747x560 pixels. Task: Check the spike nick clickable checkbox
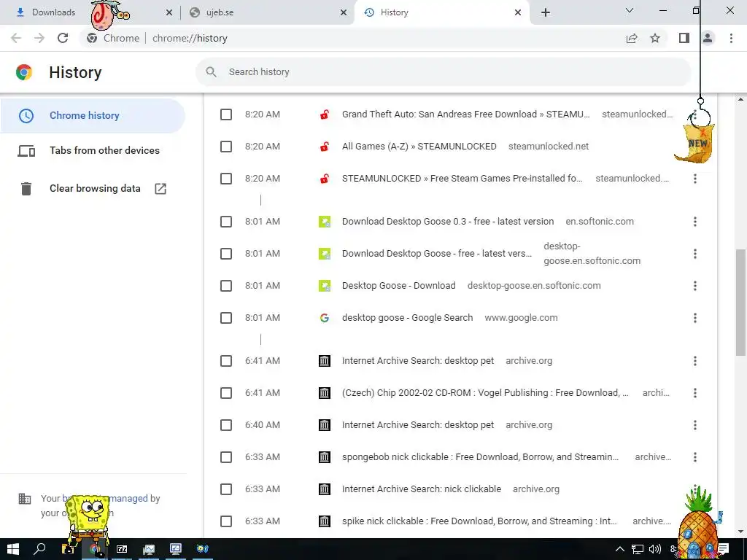pos(226,521)
